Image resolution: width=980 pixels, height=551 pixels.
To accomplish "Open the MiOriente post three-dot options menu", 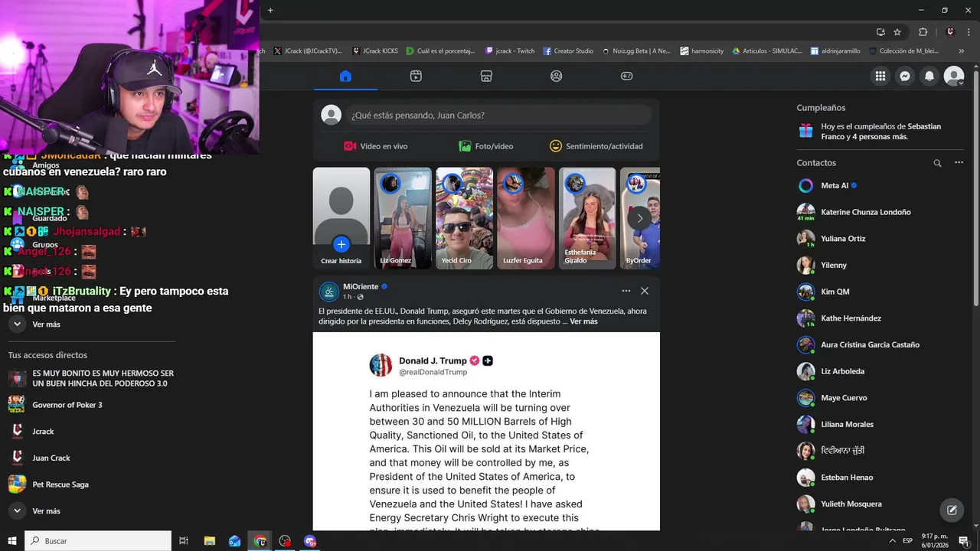I will click(x=626, y=291).
